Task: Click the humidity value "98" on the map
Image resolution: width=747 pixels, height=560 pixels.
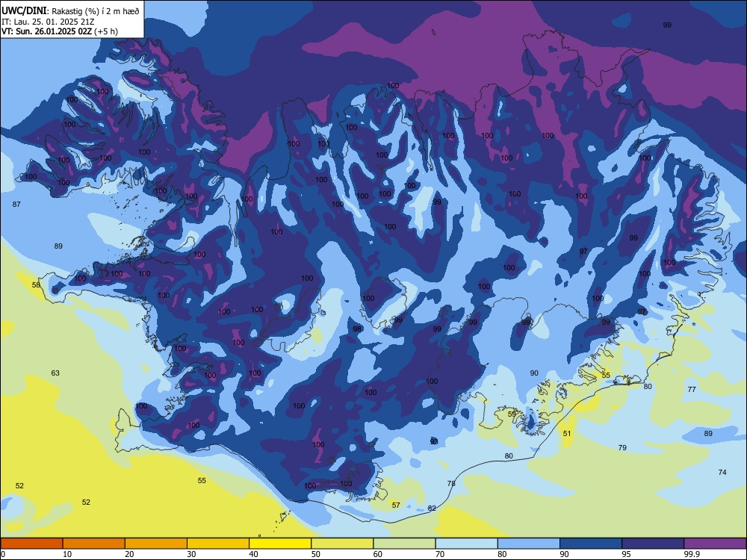Action: [357, 329]
